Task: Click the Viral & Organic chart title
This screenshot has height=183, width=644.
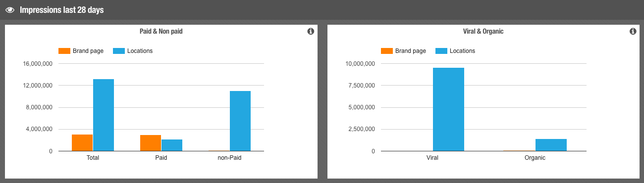Action: (483, 31)
